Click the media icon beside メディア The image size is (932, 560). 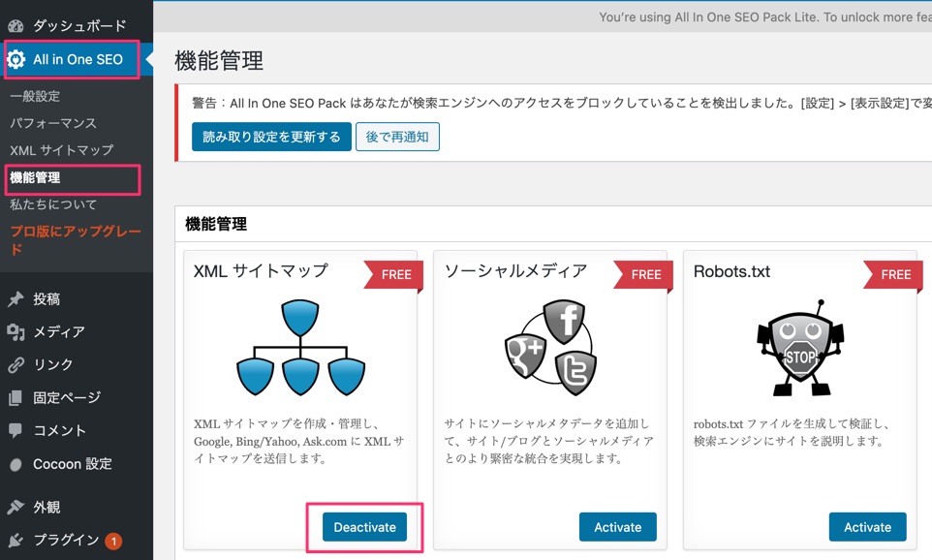pos(16,331)
